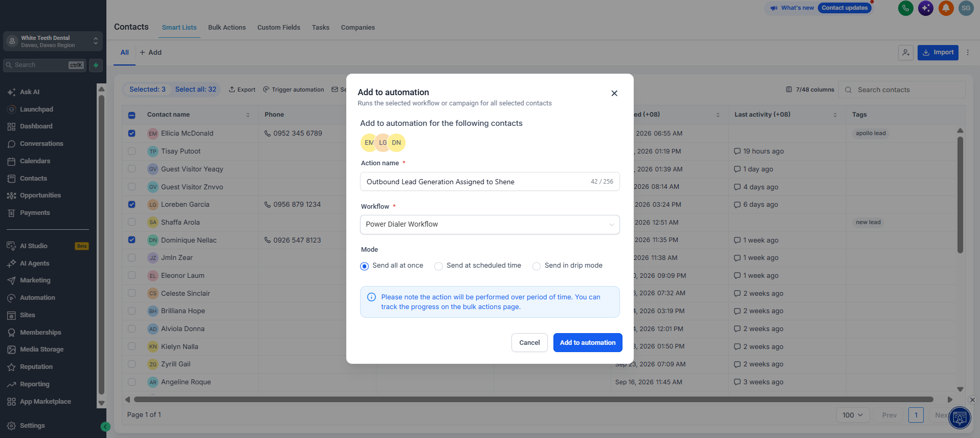Toggle the select-all header checkbox
Viewport: 980px width, 438px height.
(132, 115)
